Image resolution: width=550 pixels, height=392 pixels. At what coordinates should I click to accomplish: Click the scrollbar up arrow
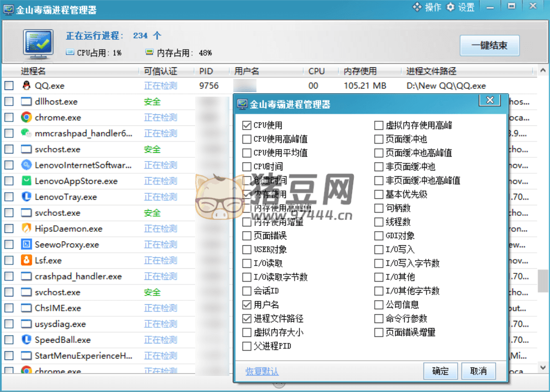click(543, 71)
